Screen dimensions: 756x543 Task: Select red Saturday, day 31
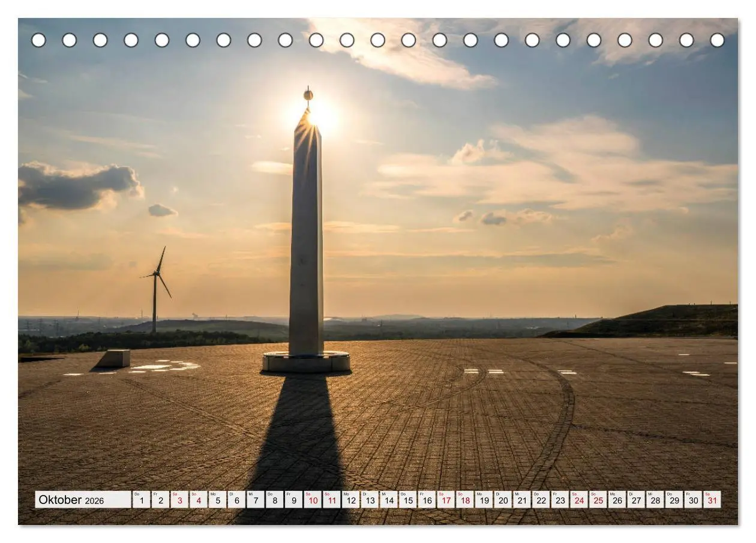[x=712, y=499]
